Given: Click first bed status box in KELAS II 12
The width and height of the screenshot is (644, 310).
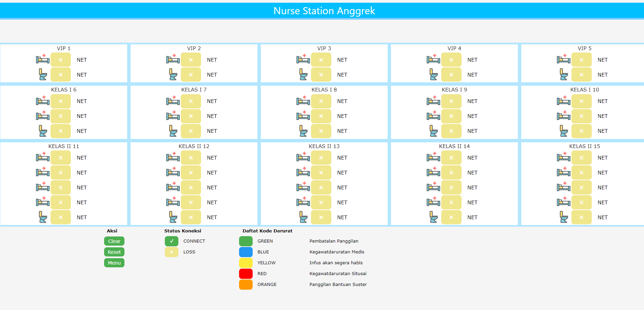Looking at the screenshot, I should pos(191,158).
